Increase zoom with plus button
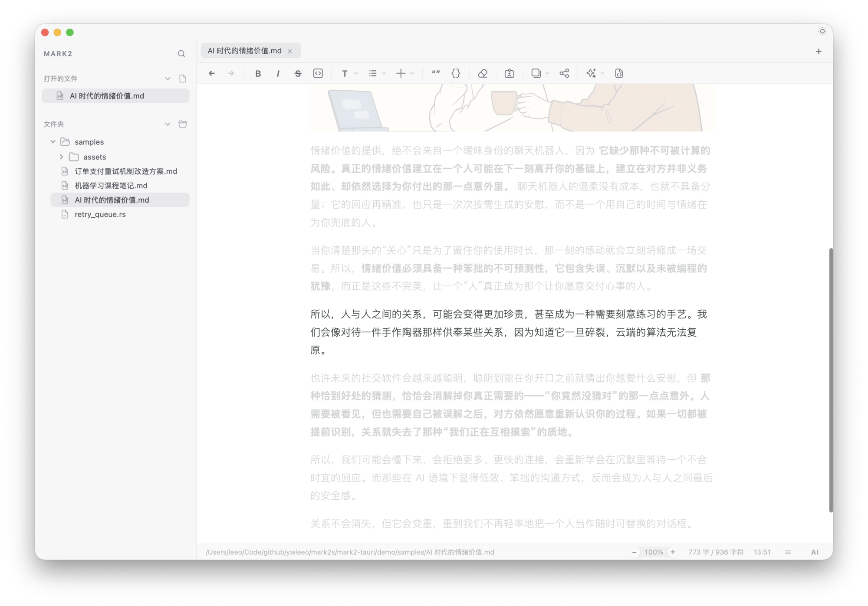868x606 pixels. 673,552
